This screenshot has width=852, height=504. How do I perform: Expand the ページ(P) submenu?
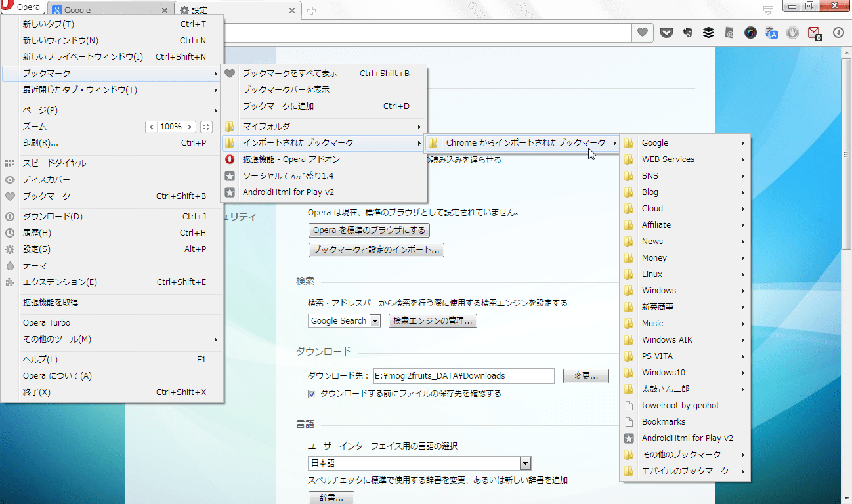pos(112,110)
